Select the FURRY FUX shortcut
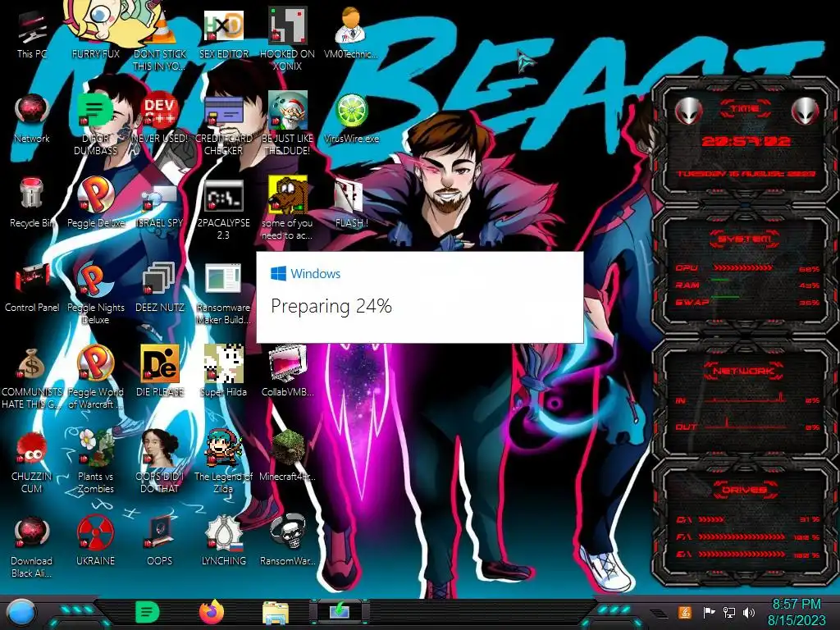Screen dimensions: 840x630 point(95,33)
